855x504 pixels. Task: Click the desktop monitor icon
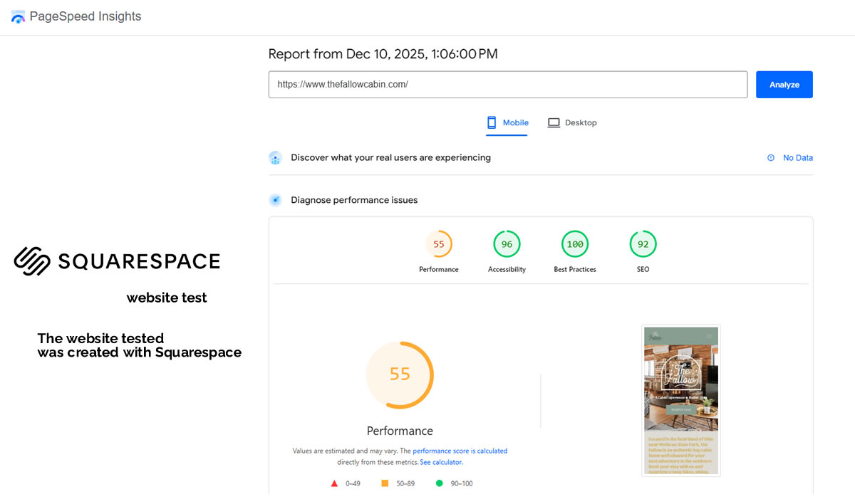554,122
